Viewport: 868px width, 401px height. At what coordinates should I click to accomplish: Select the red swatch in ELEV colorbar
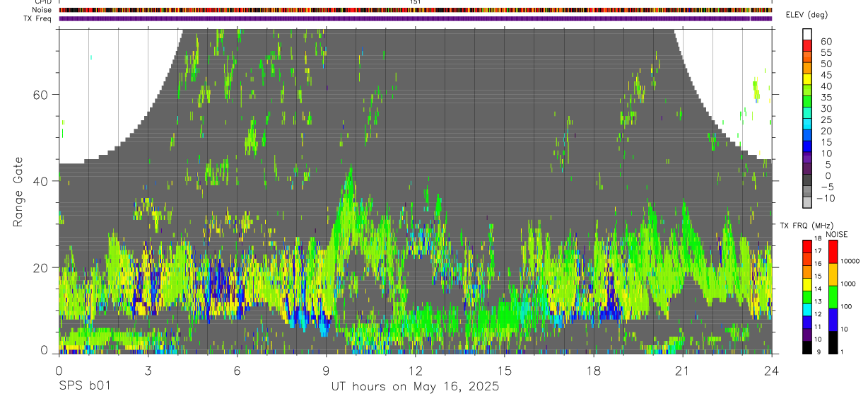coord(807,45)
